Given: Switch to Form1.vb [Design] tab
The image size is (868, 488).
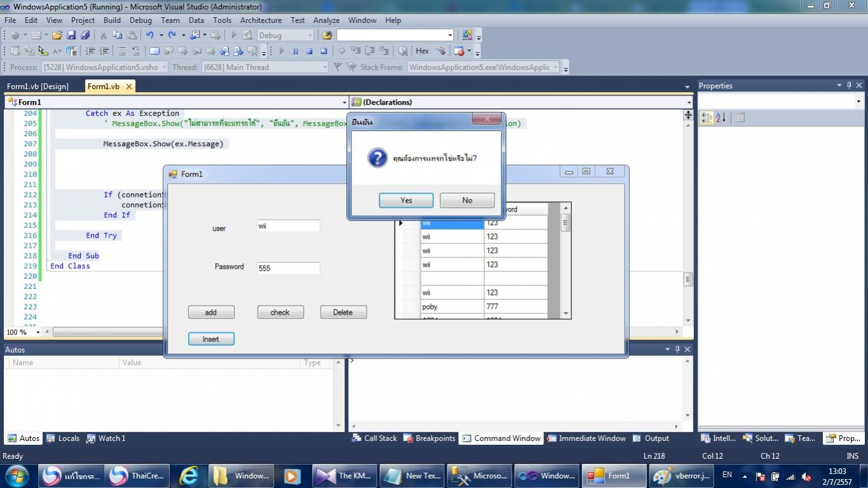Looking at the screenshot, I should [37, 86].
